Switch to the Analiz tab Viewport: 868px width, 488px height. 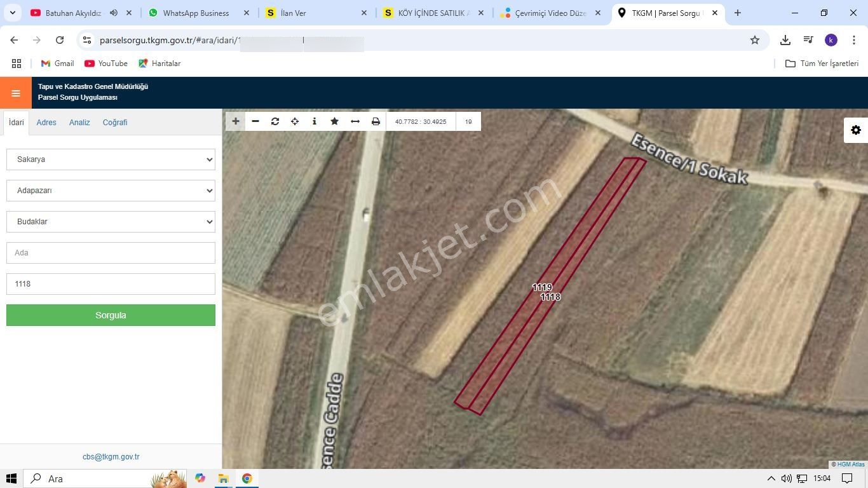tap(79, 123)
